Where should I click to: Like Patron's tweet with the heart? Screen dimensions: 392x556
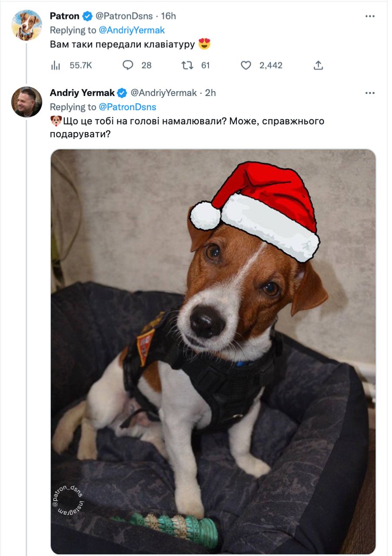[246, 66]
